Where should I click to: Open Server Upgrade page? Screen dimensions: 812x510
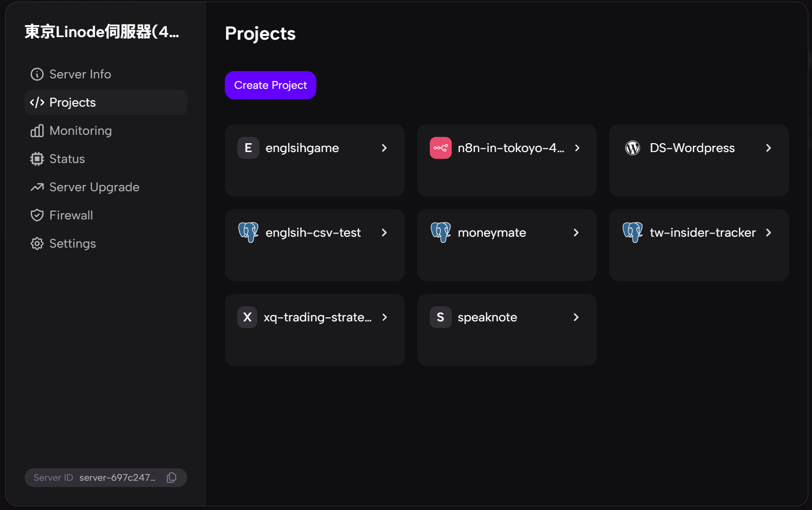94,187
